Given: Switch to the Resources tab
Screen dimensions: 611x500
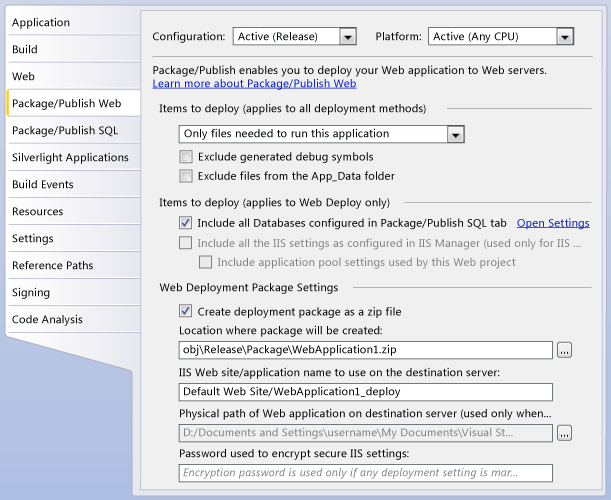Looking at the screenshot, I should tap(74, 211).
